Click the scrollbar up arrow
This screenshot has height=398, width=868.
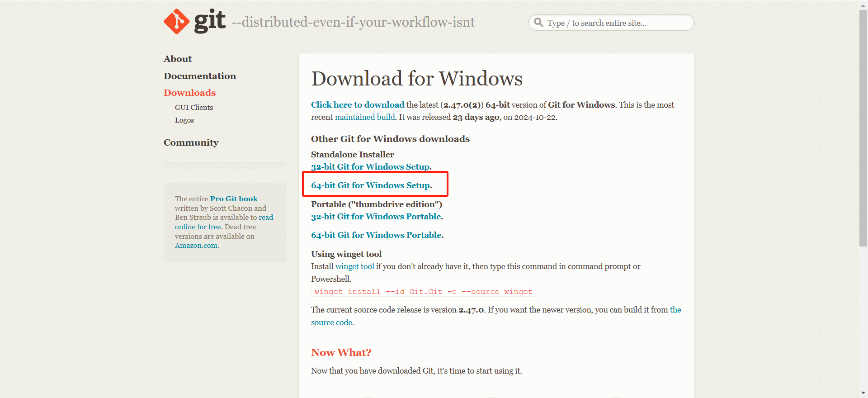[x=863, y=5]
